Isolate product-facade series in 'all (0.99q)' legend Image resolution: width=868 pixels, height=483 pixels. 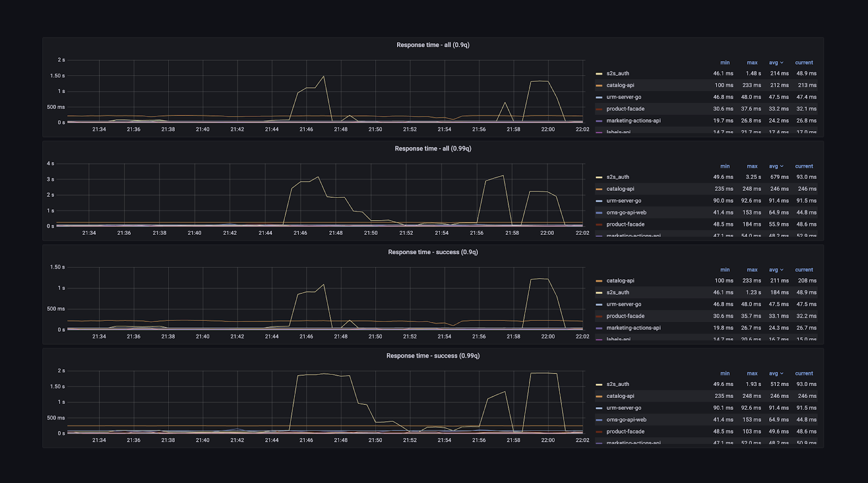[x=626, y=224]
